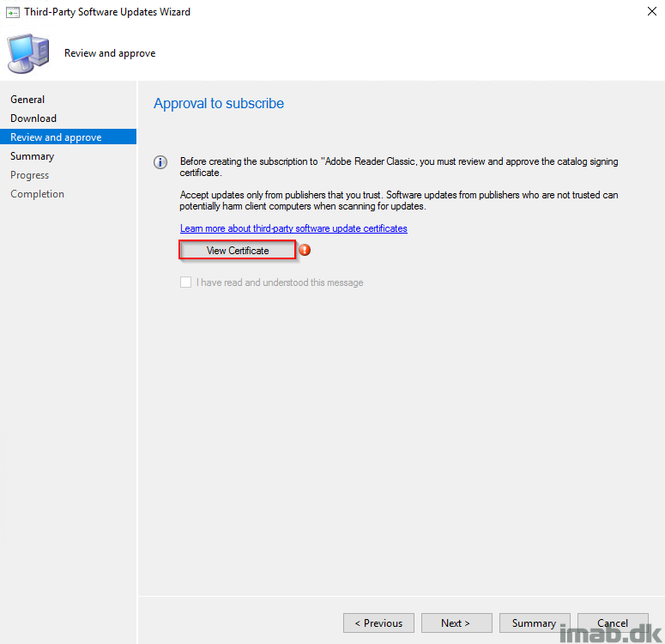665x644 pixels.
Task: Select the Review and approve step
Action: pos(69,137)
